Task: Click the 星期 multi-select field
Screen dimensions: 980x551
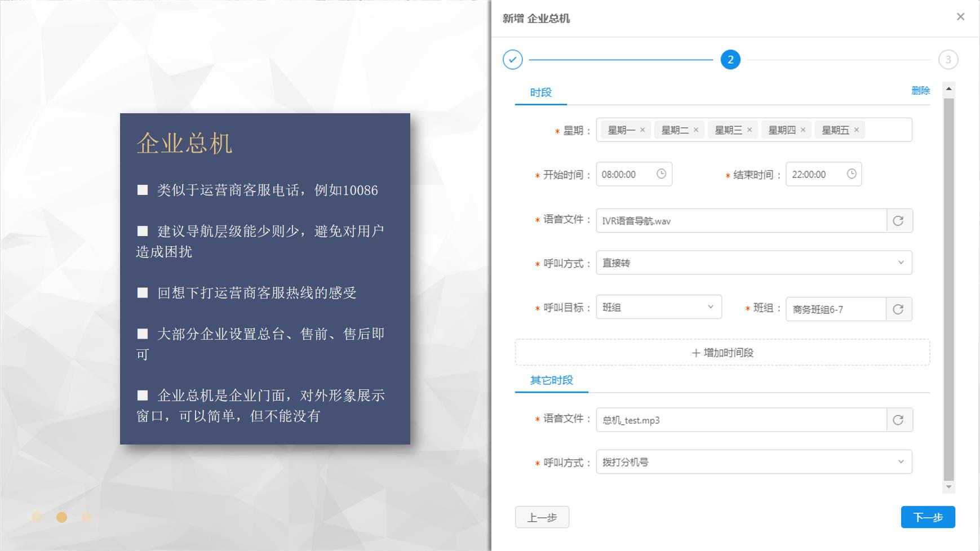Action: [754, 130]
